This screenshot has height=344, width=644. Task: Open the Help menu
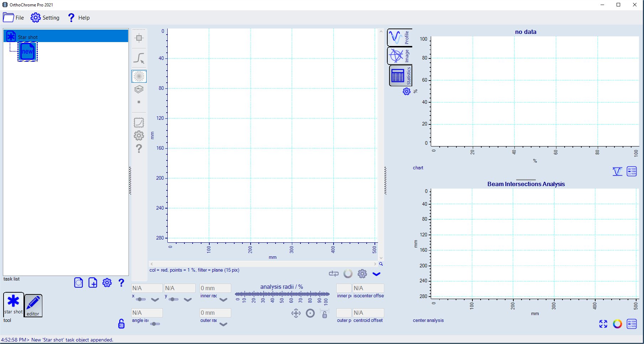click(x=79, y=17)
